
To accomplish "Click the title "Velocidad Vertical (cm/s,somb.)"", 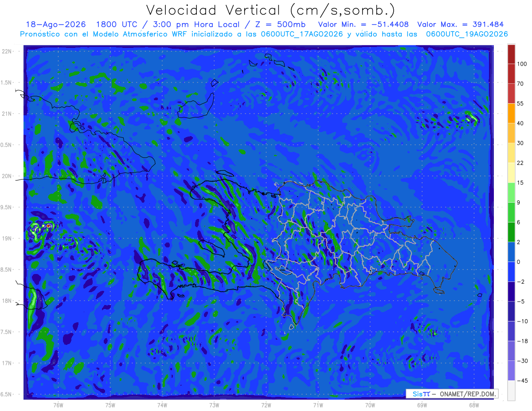I will tap(270, 10).
